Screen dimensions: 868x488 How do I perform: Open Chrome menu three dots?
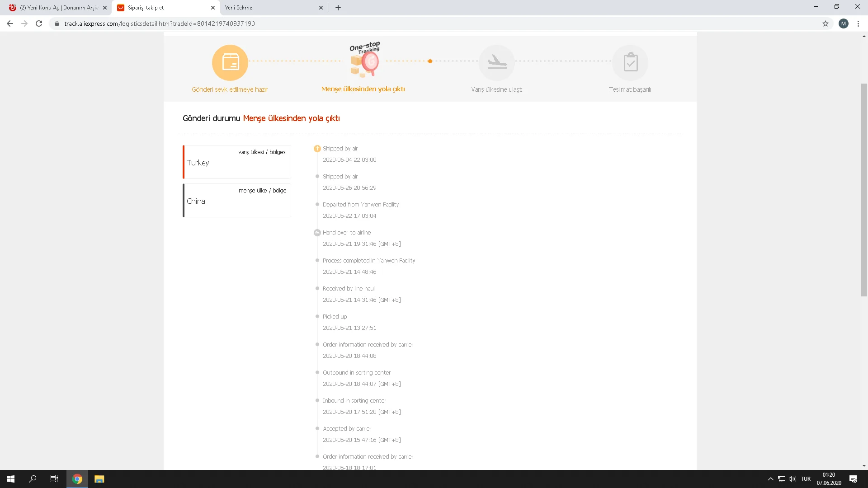coord(858,23)
